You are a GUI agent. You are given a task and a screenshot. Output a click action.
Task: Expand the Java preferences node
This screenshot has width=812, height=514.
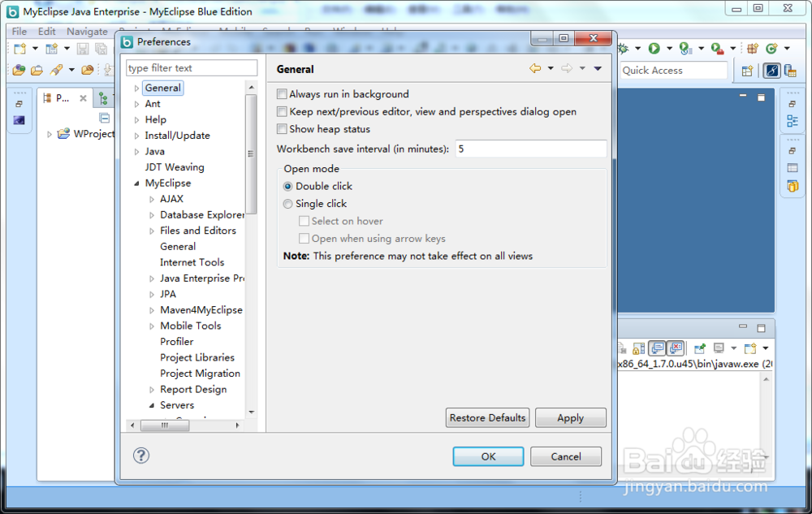tap(136, 152)
